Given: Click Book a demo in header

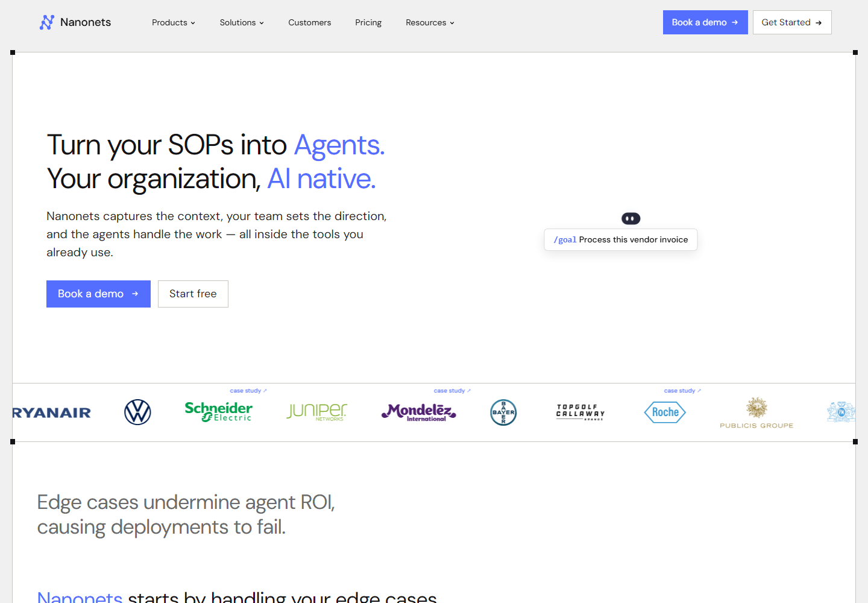Looking at the screenshot, I should tap(705, 22).
